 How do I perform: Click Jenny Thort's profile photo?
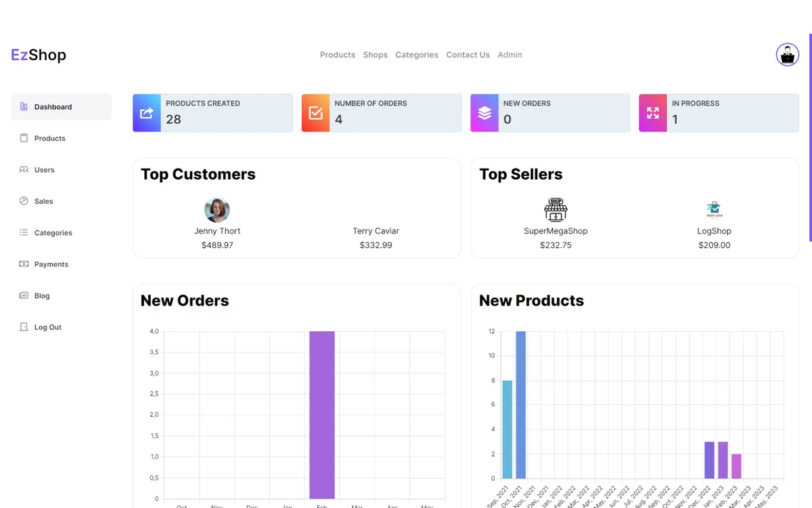tap(217, 210)
